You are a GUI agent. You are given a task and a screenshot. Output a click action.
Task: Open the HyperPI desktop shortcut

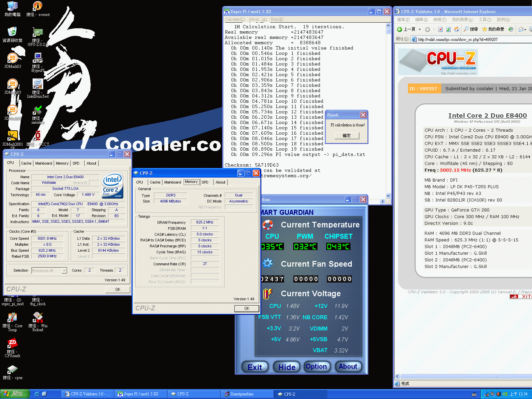[x=38, y=63]
